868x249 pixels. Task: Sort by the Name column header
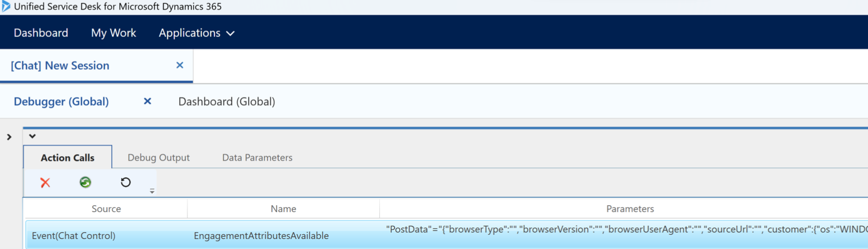283,208
